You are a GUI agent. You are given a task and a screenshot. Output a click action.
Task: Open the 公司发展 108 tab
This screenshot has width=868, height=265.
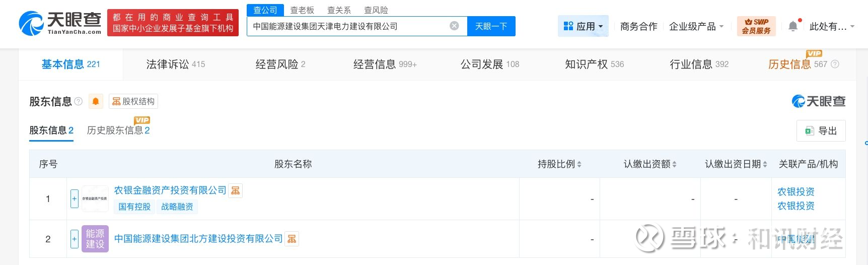click(490, 64)
